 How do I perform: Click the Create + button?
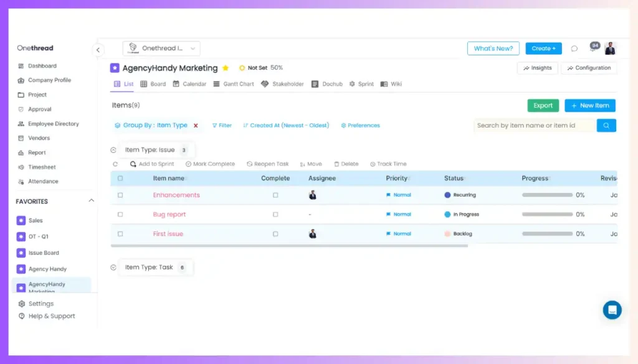(x=543, y=49)
